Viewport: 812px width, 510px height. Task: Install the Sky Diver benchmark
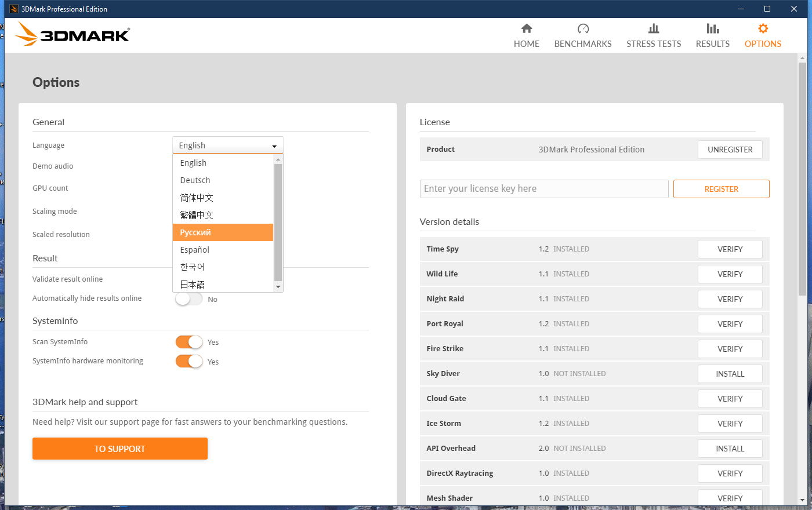730,374
